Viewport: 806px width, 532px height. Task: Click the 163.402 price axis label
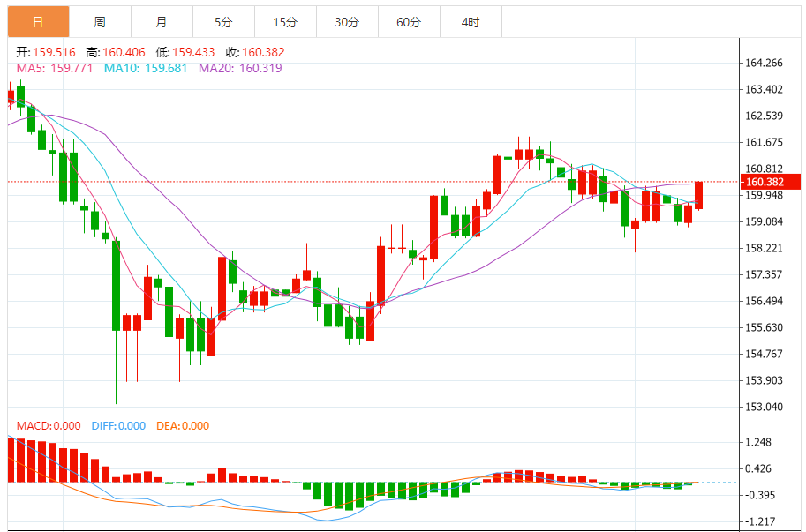764,89
